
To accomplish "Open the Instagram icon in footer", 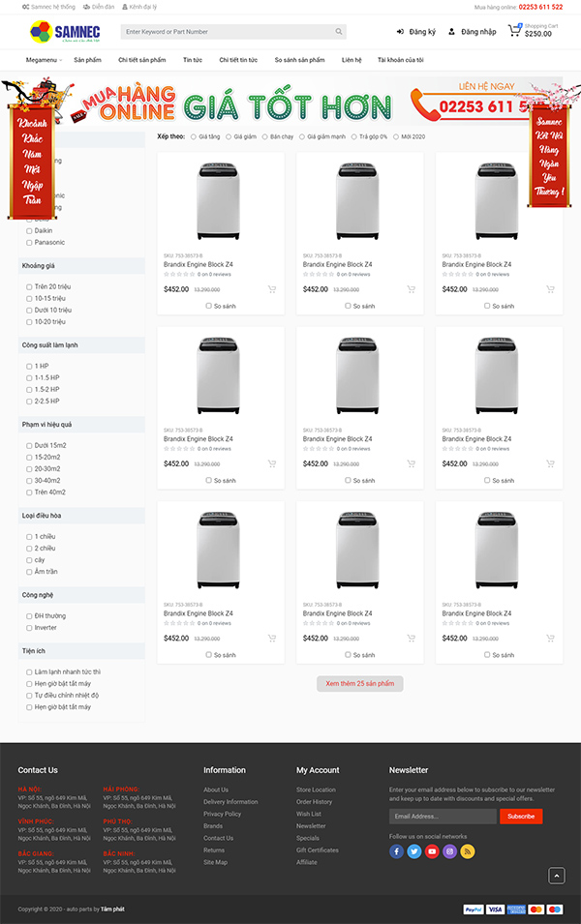I will coord(449,851).
